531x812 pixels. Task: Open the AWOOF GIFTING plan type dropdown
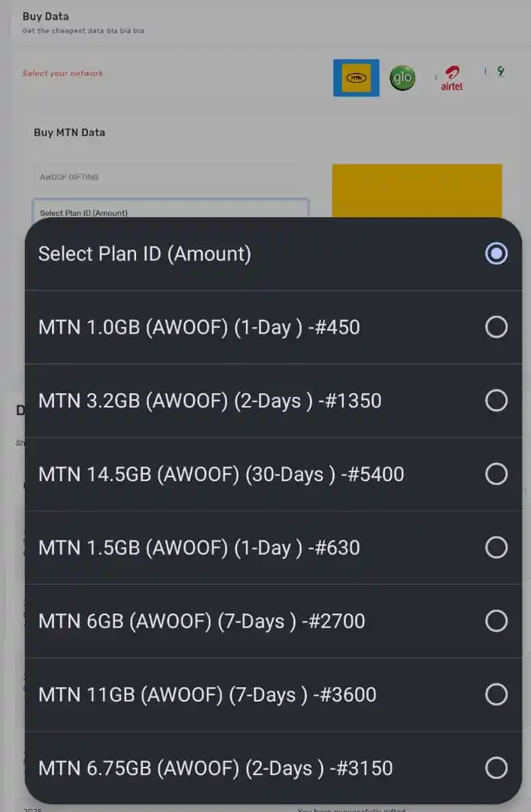pos(171,177)
